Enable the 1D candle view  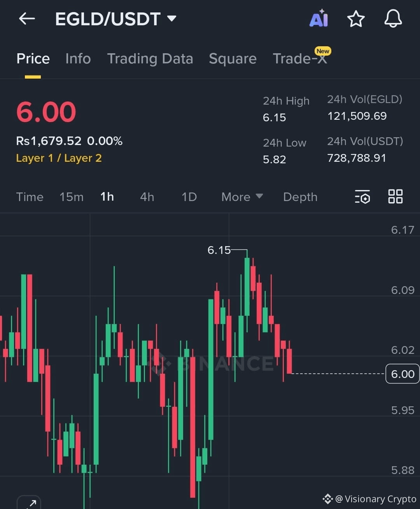point(189,197)
